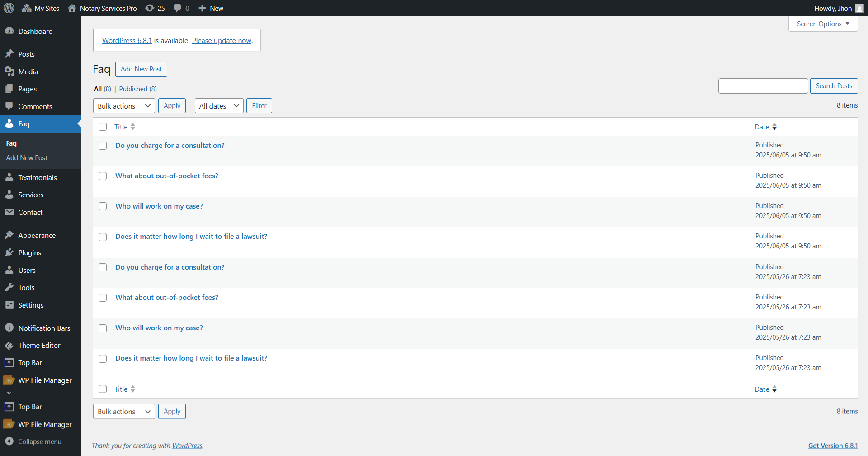Click the bottom Apply button
The height and width of the screenshot is (456, 868).
tap(172, 412)
